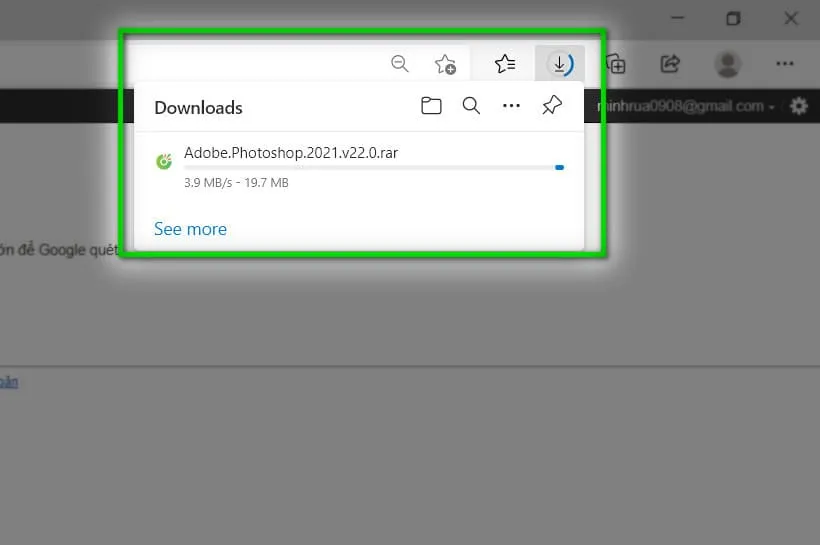Restore down the browser window
Viewport: 820px width, 545px height.
[x=733, y=19]
